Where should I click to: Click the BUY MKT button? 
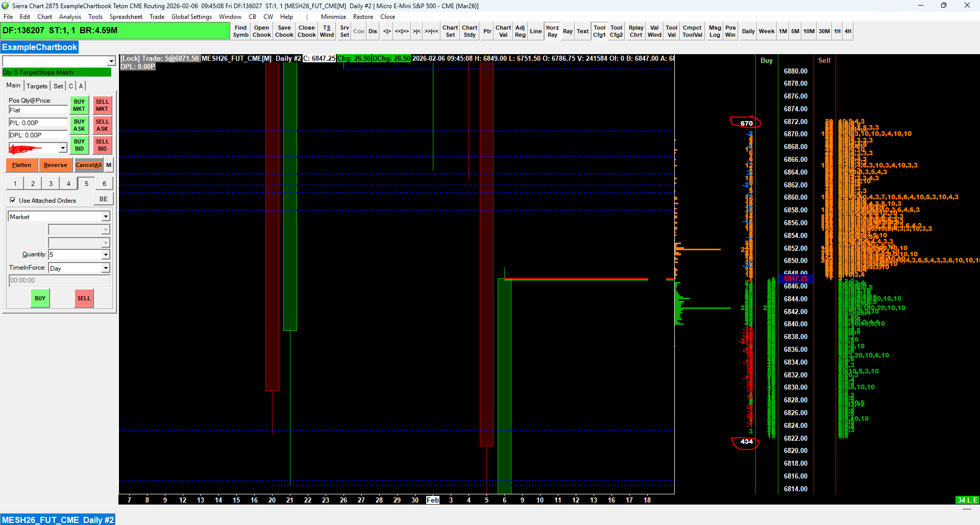click(x=79, y=105)
